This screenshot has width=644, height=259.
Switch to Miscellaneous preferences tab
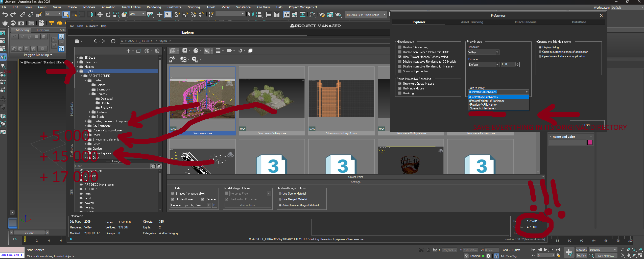(525, 22)
